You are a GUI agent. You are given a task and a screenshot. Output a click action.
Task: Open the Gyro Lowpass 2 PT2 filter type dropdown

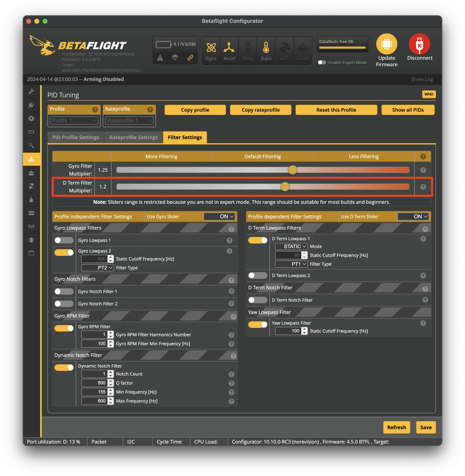97,268
